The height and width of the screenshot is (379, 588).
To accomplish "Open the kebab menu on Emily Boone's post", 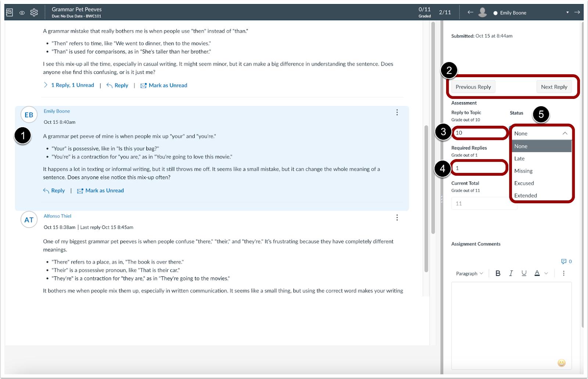I will click(397, 112).
